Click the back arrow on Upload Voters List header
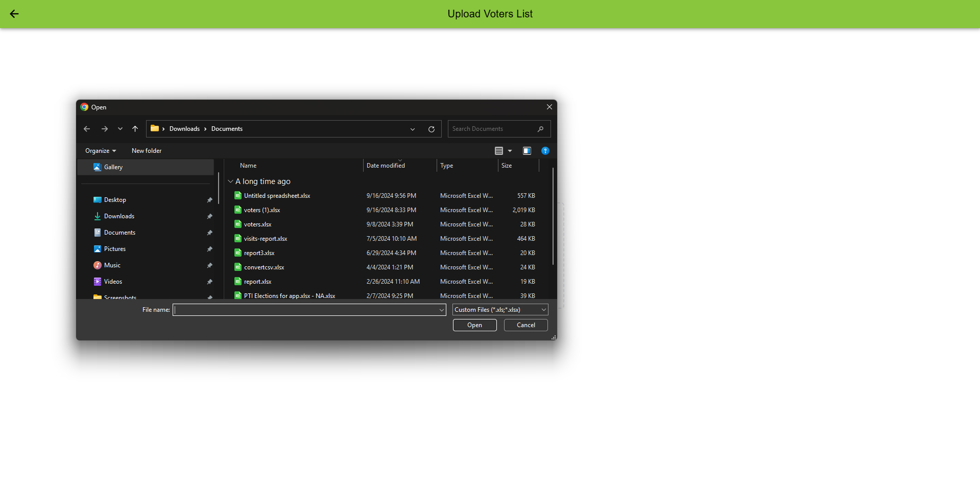Viewport: 980px width, 481px height. (x=14, y=14)
